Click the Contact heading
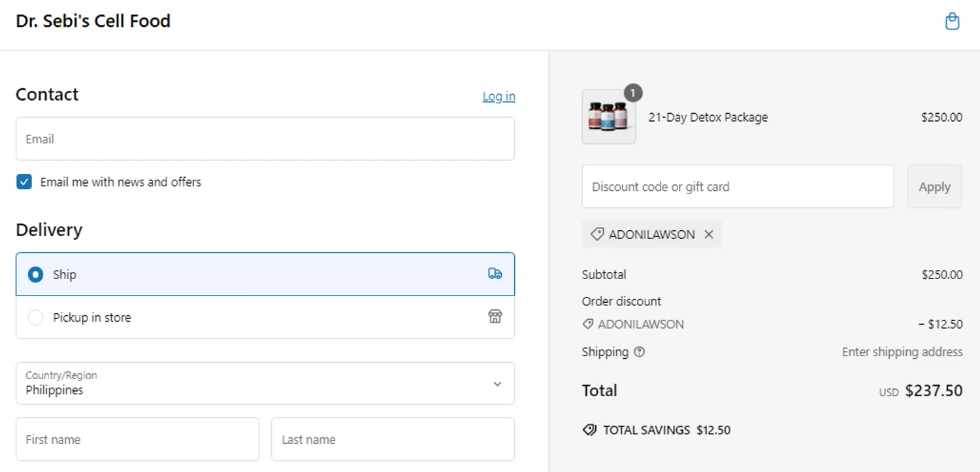Image resolution: width=980 pixels, height=472 pixels. coord(47,95)
